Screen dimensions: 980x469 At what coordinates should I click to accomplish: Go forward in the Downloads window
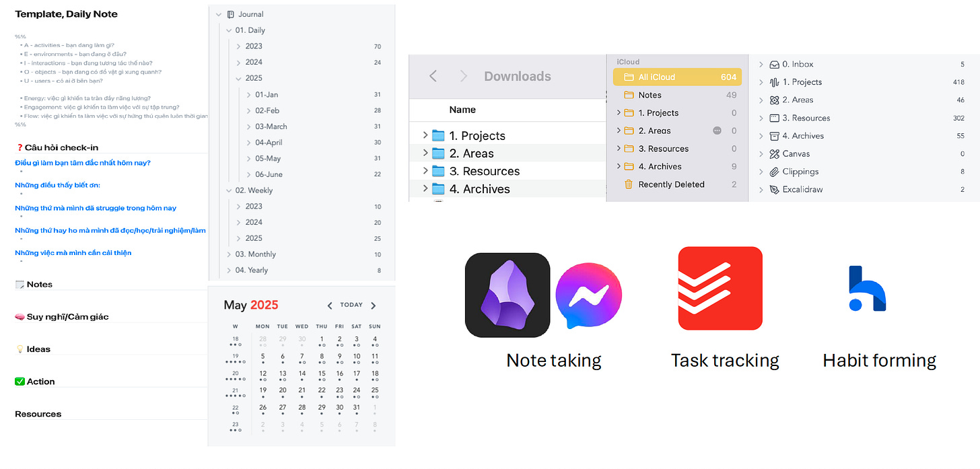(x=463, y=77)
